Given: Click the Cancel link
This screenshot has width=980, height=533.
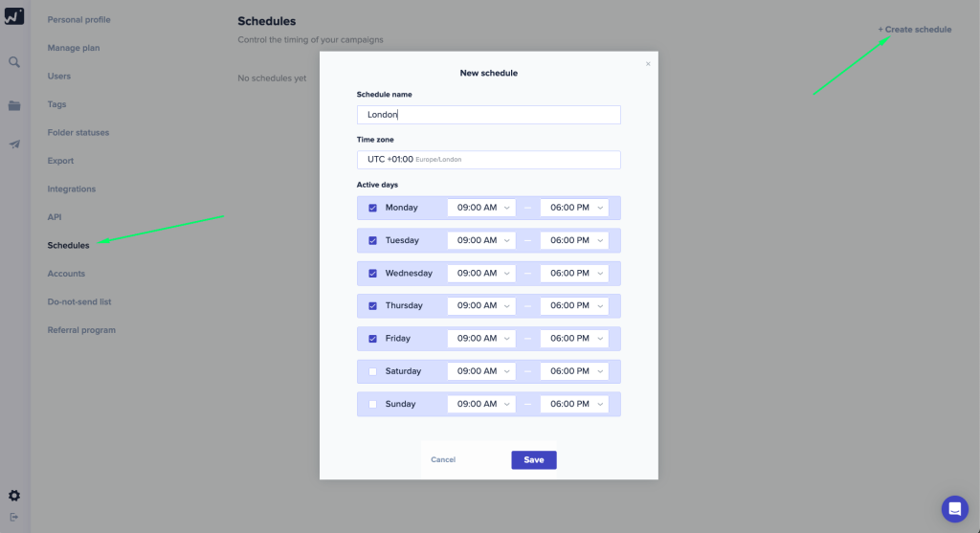Looking at the screenshot, I should pos(443,460).
